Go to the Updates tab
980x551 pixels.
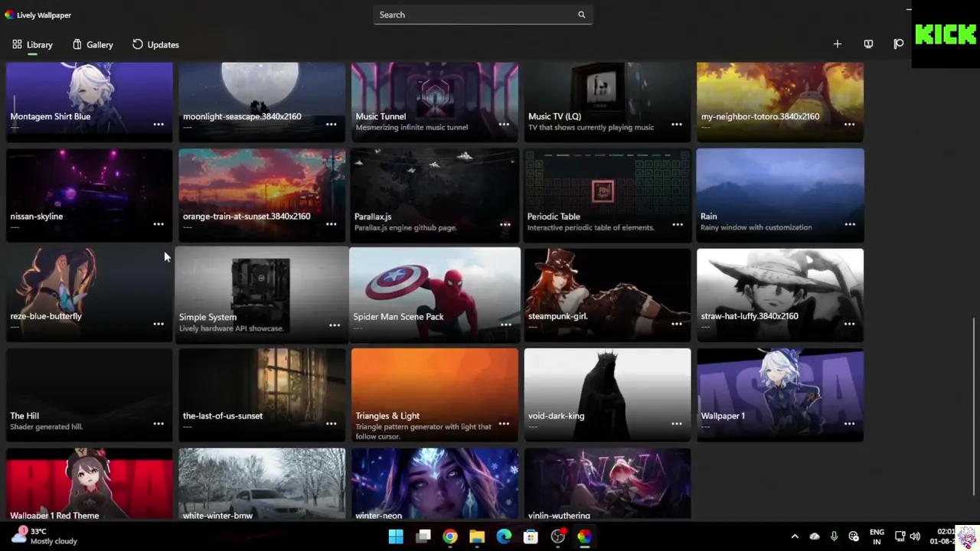[x=155, y=44]
